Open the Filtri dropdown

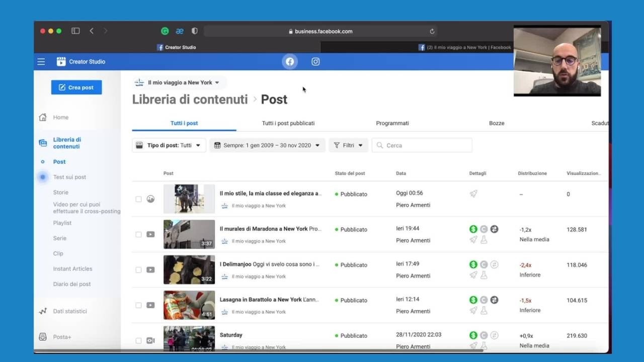click(x=349, y=145)
